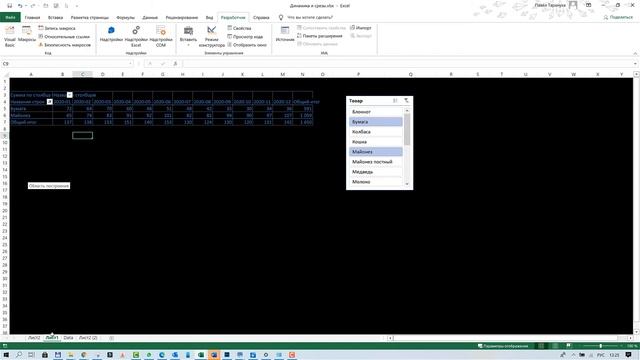The height and width of the screenshot is (360, 640).
Task: Open the Файл tab
Action: [10, 18]
